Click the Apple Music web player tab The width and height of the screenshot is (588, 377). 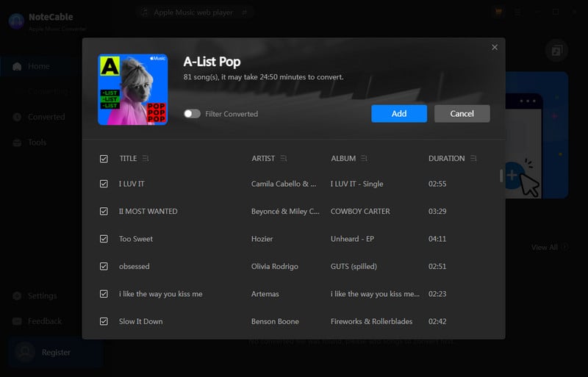pyautogui.click(x=194, y=12)
